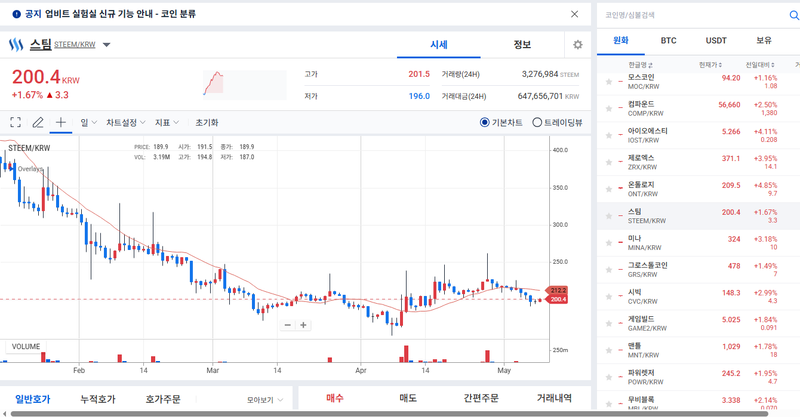Favorite 맨틀 with its star
This screenshot has width=800, height=417.
pos(609,351)
